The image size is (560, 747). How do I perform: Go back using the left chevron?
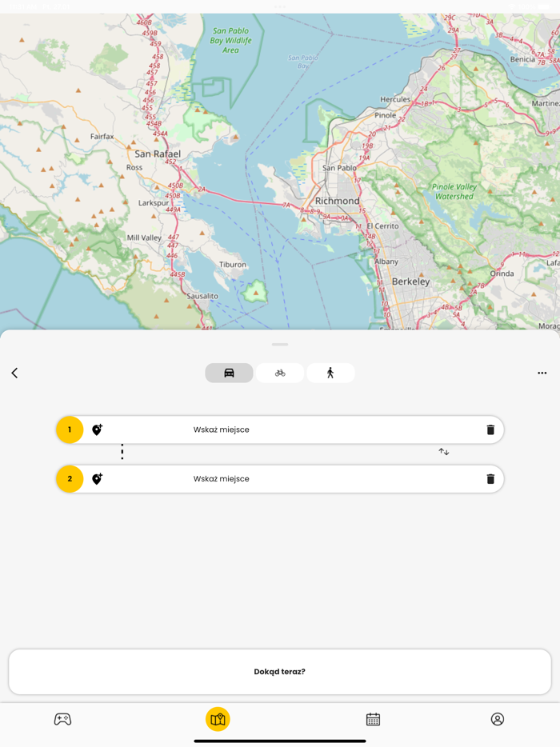pos(14,373)
